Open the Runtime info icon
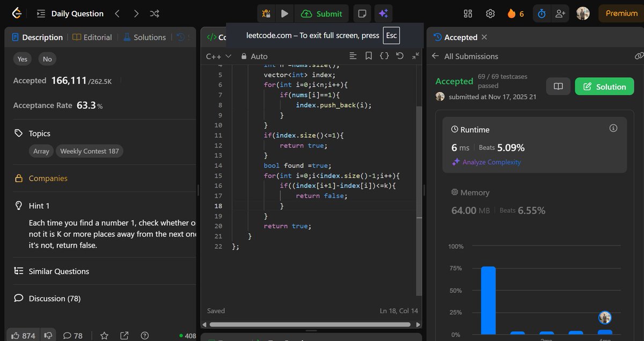This screenshot has width=644, height=341. coord(613,128)
